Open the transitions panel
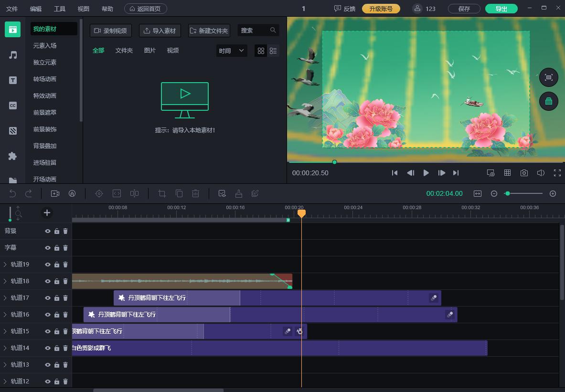 pos(12,130)
